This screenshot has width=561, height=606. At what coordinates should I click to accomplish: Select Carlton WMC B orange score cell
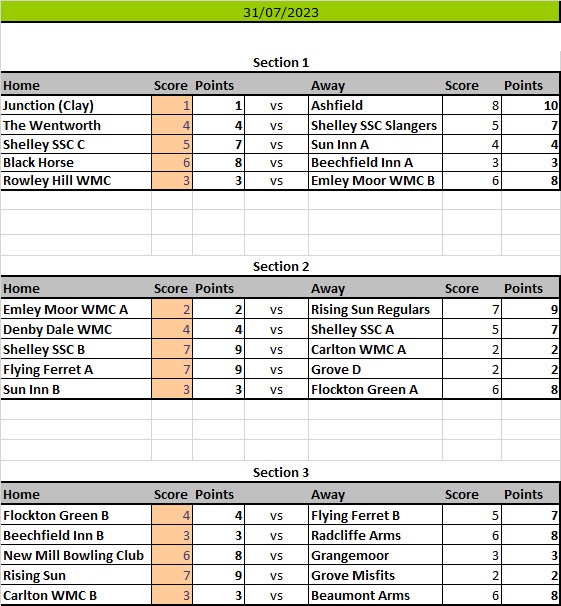point(172,595)
